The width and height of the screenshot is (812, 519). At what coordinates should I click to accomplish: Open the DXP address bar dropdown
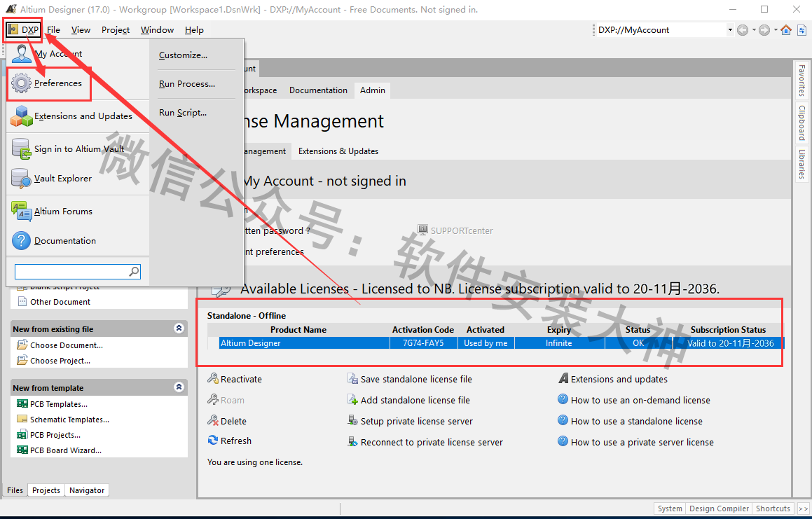click(729, 30)
